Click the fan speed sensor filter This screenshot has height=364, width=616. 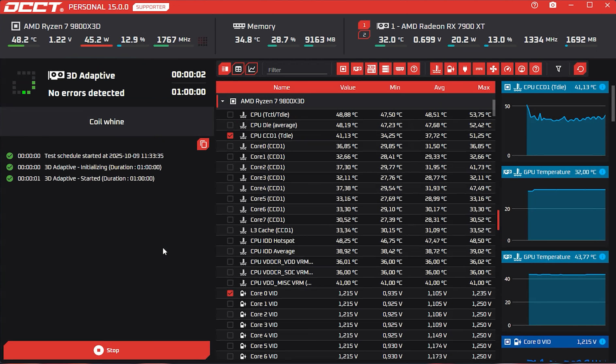pos(493,69)
